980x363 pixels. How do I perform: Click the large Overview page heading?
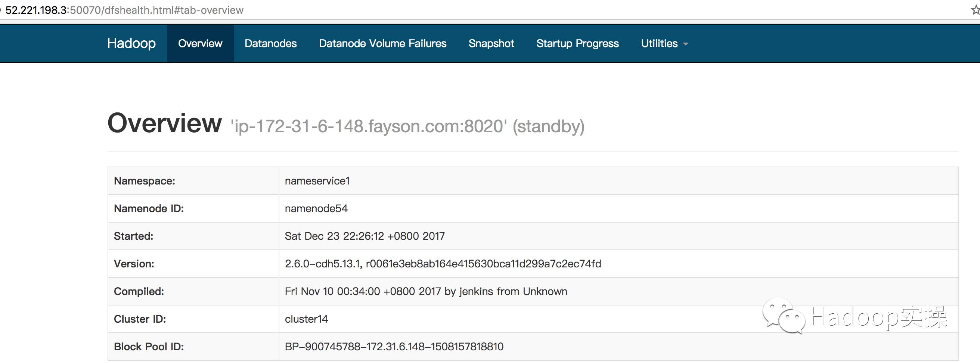[x=164, y=123]
